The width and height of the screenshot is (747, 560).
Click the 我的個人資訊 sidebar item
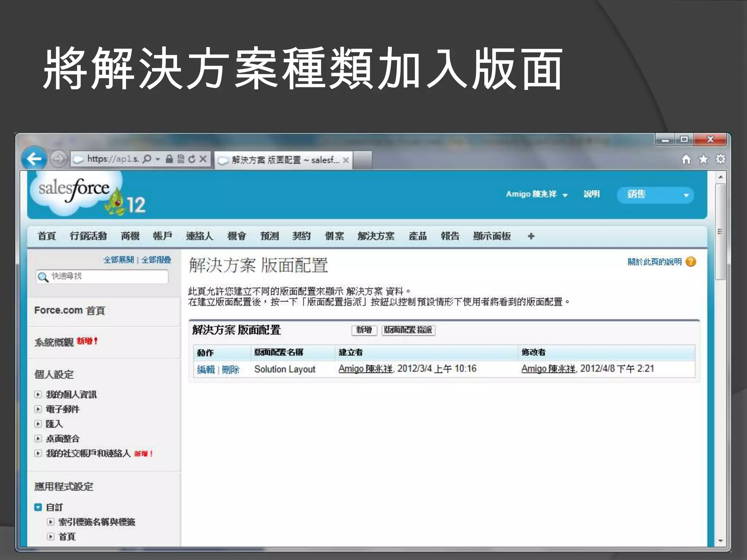click(71, 394)
